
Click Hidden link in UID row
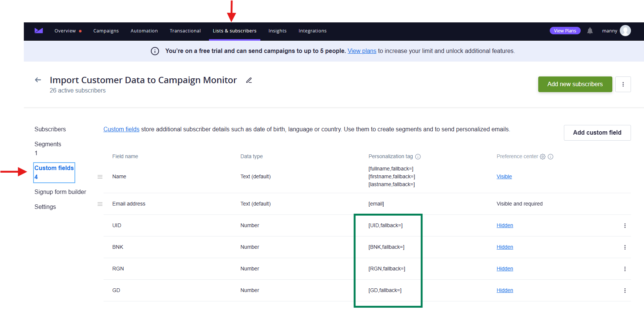505,226
